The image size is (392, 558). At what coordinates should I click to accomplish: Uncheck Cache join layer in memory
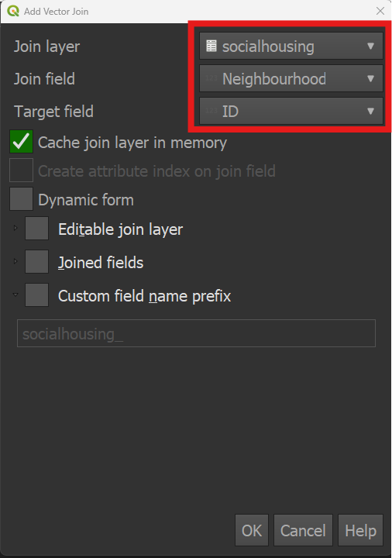point(22,142)
